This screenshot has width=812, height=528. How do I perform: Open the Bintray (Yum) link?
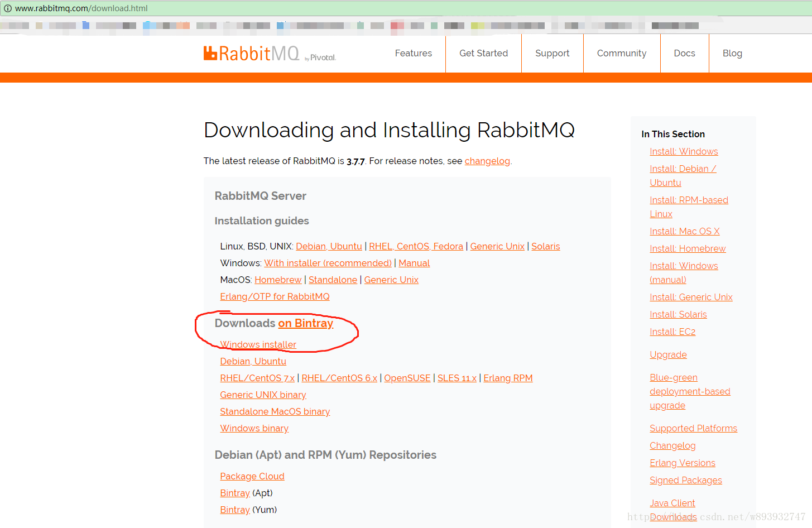[235, 510]
